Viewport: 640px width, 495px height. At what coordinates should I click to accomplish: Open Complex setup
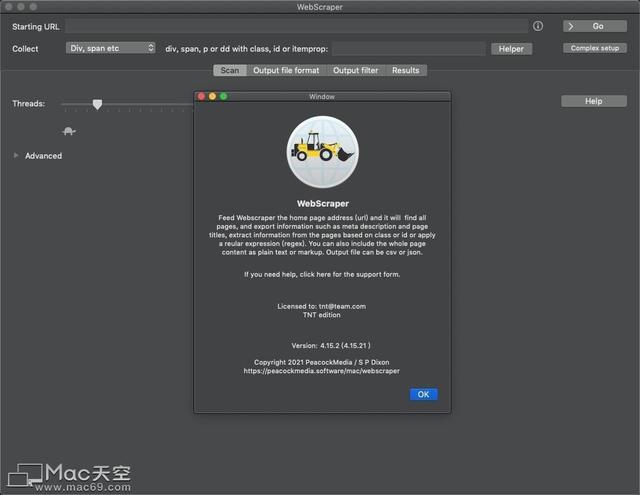click(x=595, y=48)
